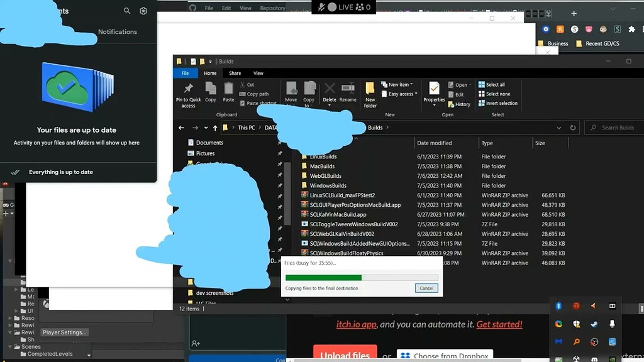644x362 pixels.
Task: Click the Bluetooth system tray icon
Action: pyautogui.click(x=558, y=306)
